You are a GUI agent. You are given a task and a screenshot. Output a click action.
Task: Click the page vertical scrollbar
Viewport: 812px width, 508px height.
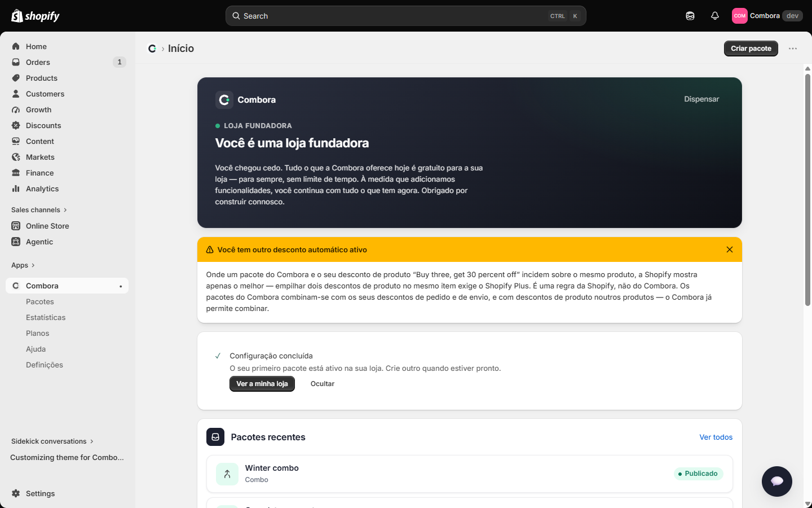pos(807,190)
